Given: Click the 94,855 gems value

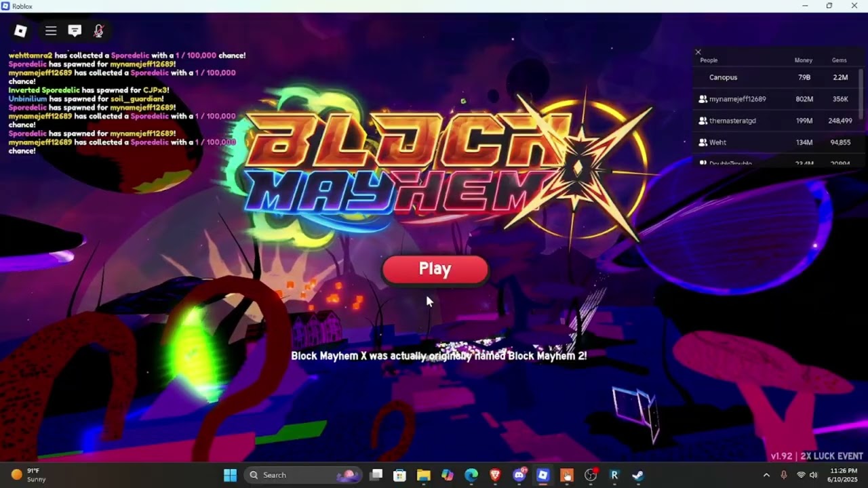Looking at the screenshot, I should (x=840, y=142).
